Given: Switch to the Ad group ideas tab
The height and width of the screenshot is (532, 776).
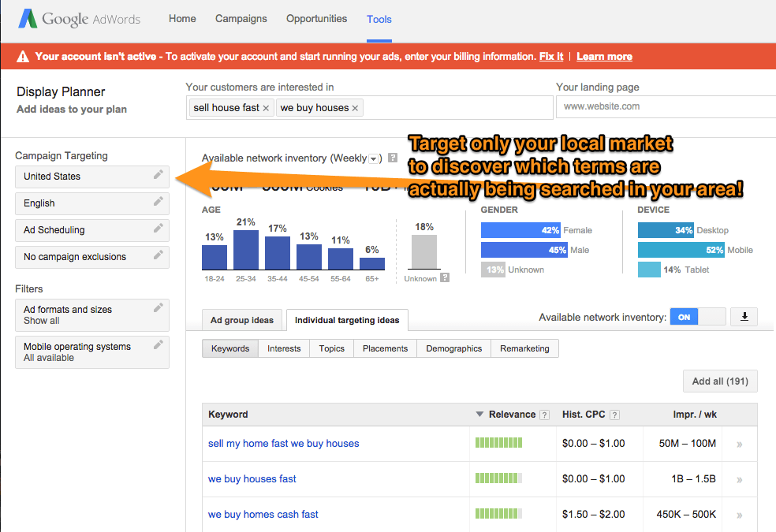Looking at the screenshot, I should (x=242, y=320).
